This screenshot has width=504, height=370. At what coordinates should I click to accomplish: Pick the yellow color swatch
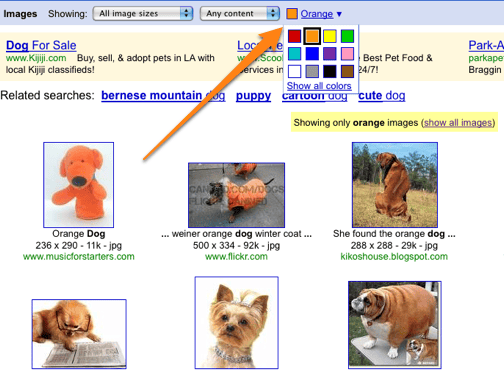point(330,36)
